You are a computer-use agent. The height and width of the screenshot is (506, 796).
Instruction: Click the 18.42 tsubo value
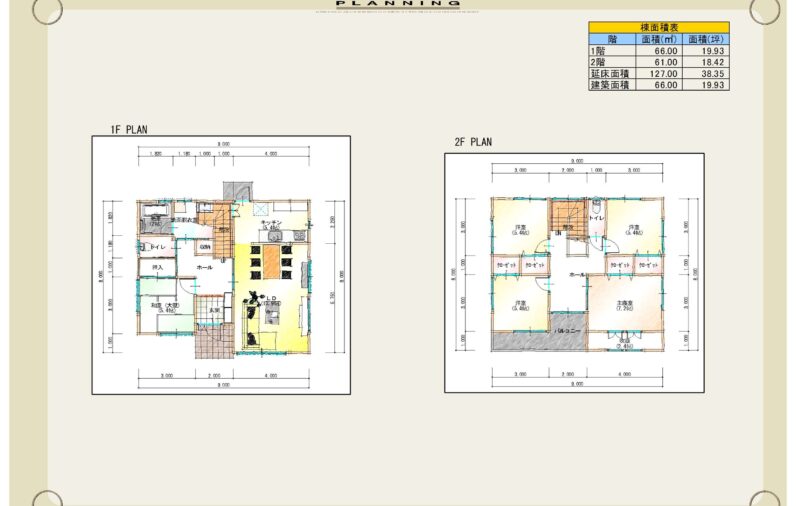click(713, 62)
